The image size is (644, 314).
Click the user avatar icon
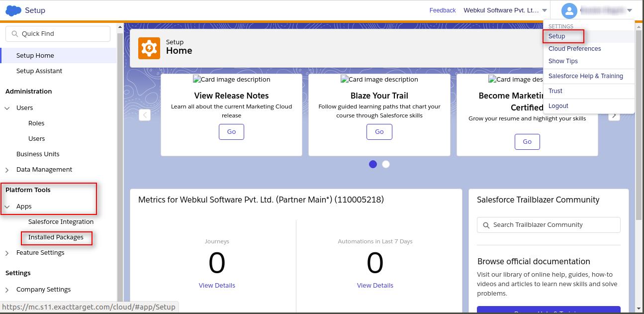[x=569, y=10]
